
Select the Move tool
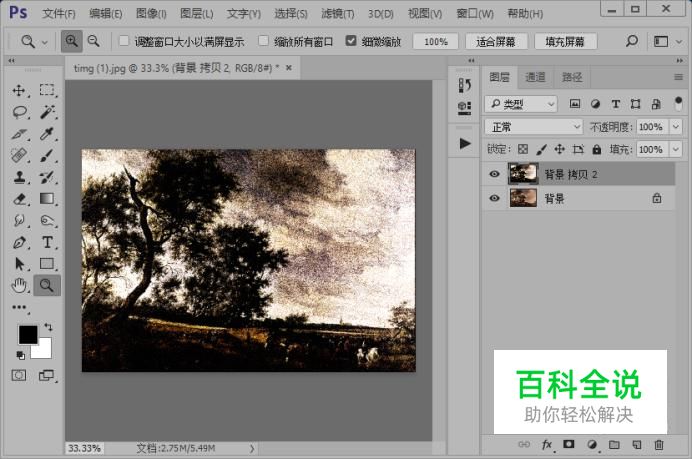click(x=19, y=90)
